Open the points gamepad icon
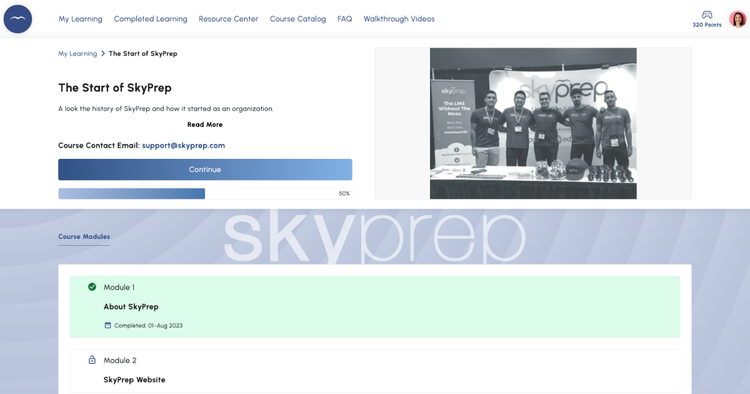The height and width of the screenshot is (394, 750). click(x=707, y=14)
